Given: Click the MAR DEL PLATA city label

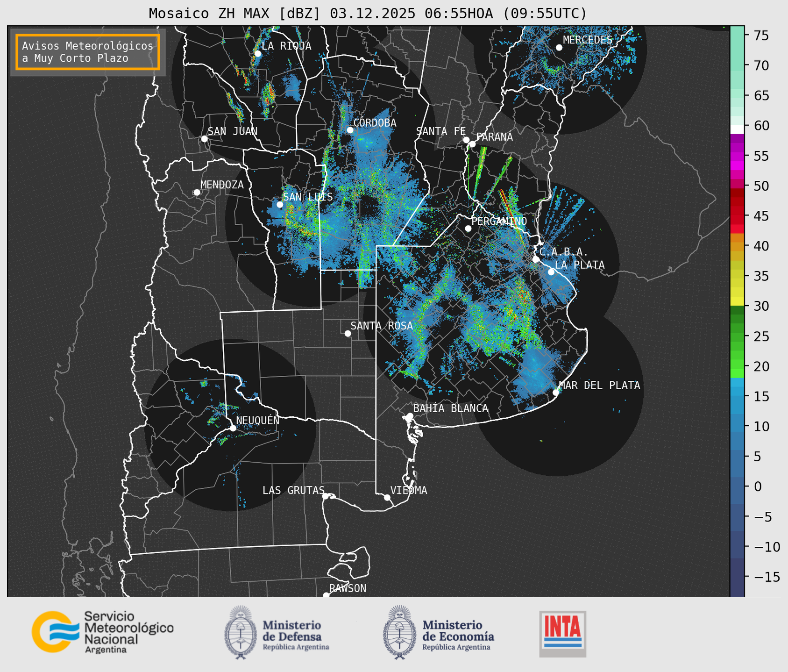Looking at the screenshot, I should point(599,386).
